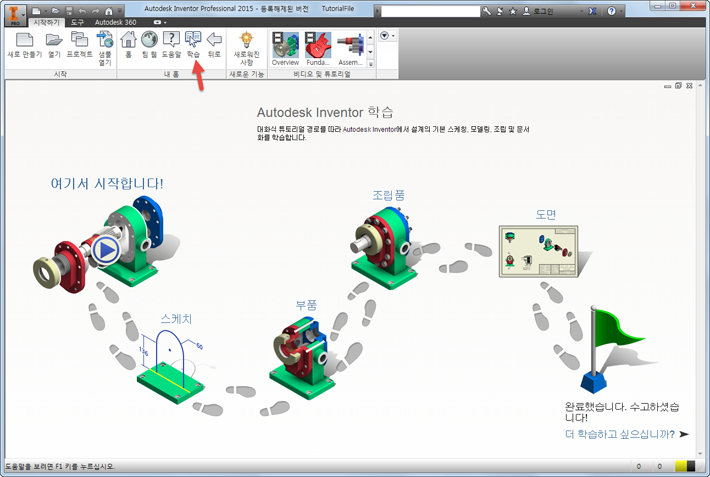Viewport: 710px width, 477px height.
Task: Follow the 더 학습하고 싶으십니까? link
Action: pos(620,434)
